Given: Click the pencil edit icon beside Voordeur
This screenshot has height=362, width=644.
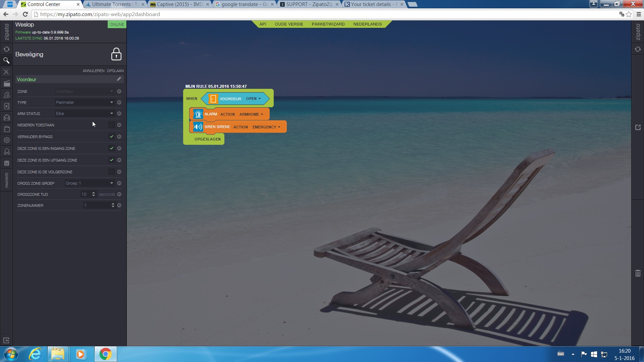Looking at the screenshot, I should 119,79.
